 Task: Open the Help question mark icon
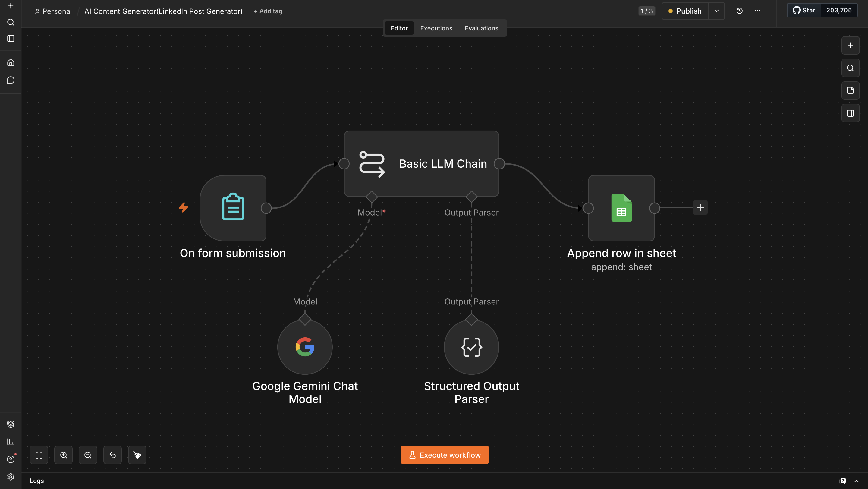point(11,459)
